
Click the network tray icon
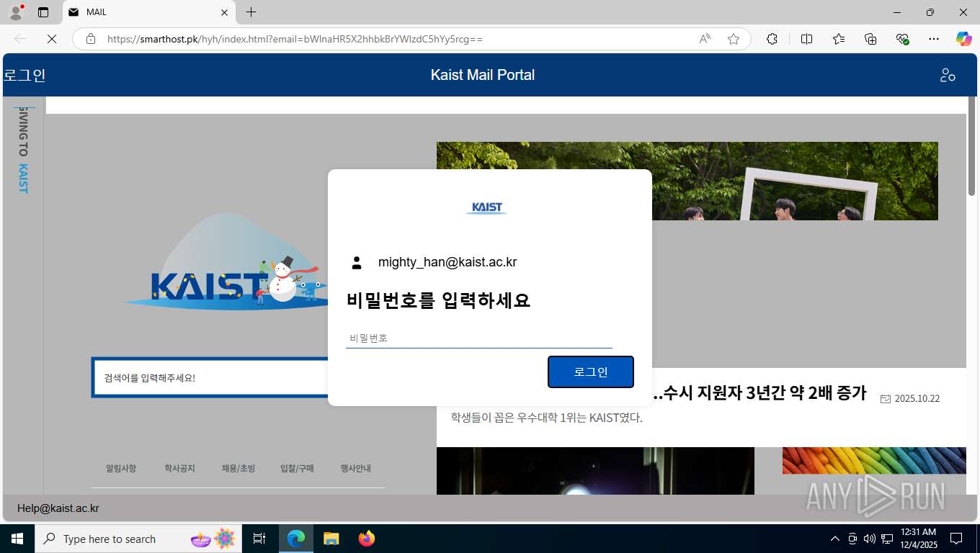(x=887, y=539)
